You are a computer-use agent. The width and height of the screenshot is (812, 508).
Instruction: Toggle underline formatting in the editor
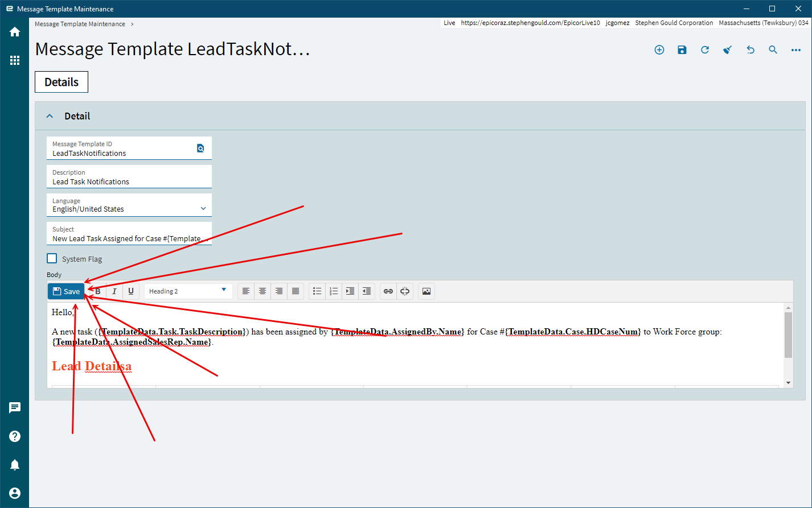[x=130, y=291]
